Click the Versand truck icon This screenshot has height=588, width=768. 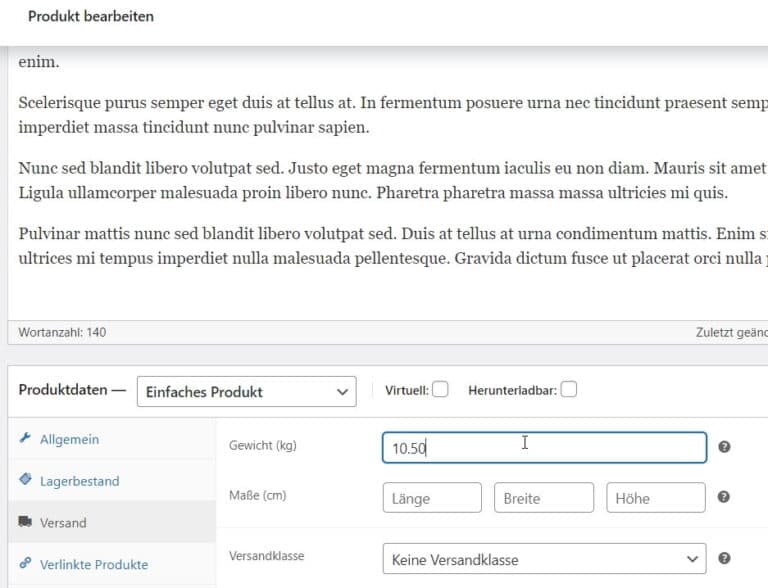25,521
